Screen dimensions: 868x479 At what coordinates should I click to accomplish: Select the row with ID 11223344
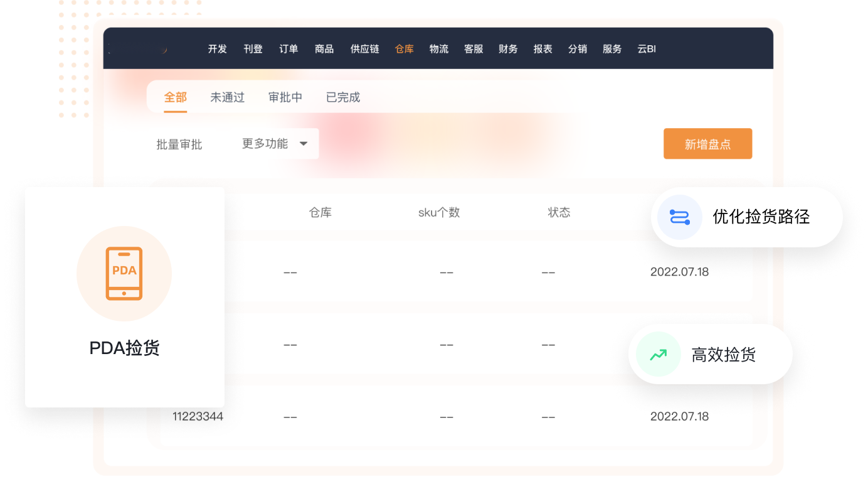point(198,416)
